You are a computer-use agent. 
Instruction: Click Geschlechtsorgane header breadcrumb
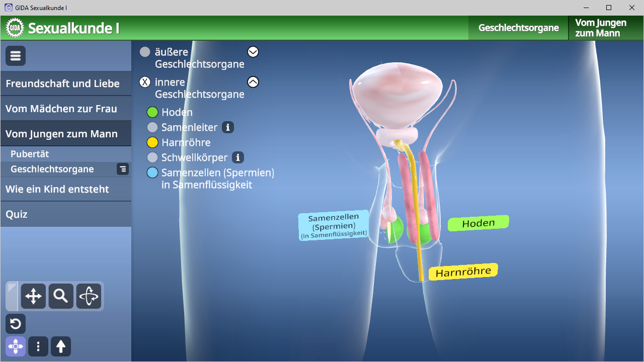(x=518, y=28)
